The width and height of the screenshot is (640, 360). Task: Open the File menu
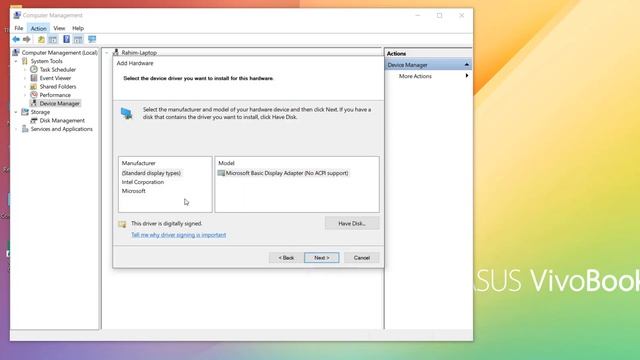(x=19, y=28)
